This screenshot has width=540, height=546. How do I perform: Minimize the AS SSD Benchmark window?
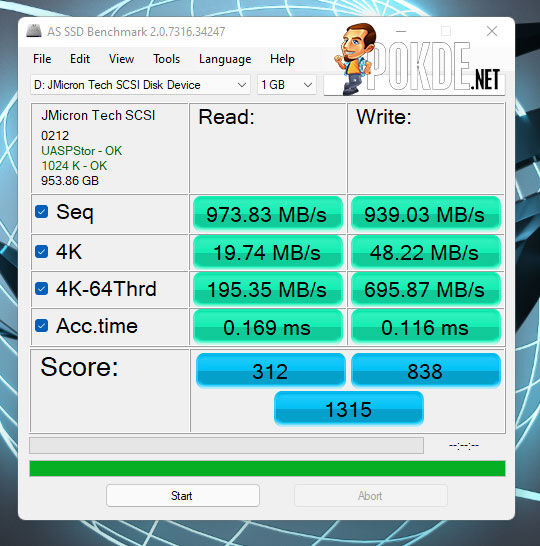(x=401, y=31)
